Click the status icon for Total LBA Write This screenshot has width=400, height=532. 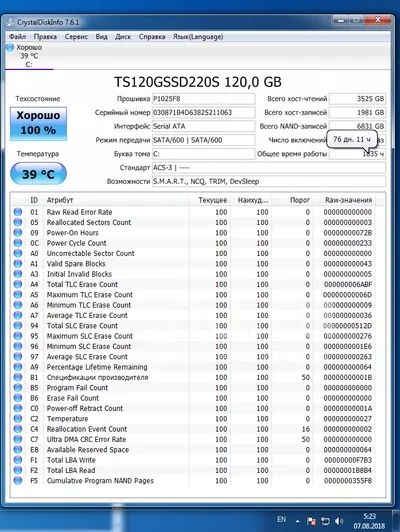(18, 460)
